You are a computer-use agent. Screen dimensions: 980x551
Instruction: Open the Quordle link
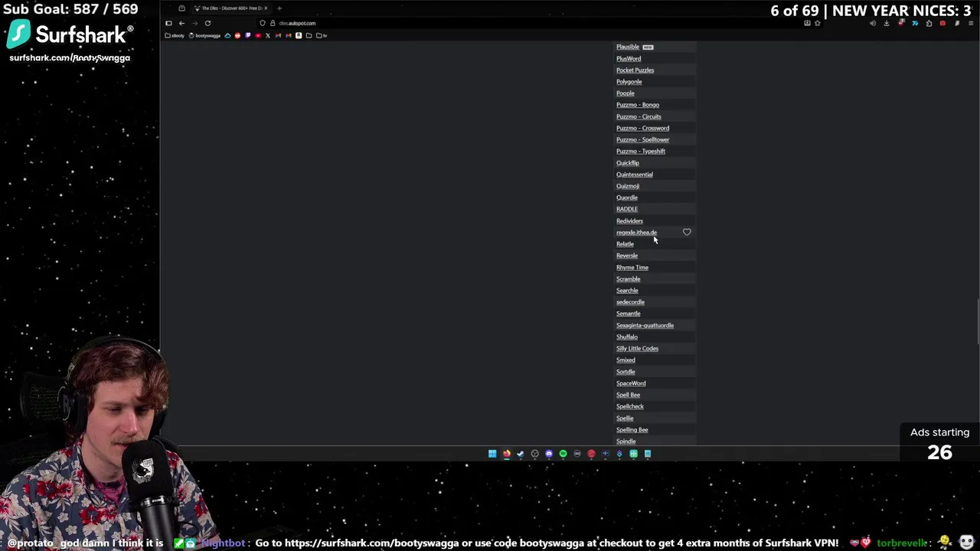(626, 197)
